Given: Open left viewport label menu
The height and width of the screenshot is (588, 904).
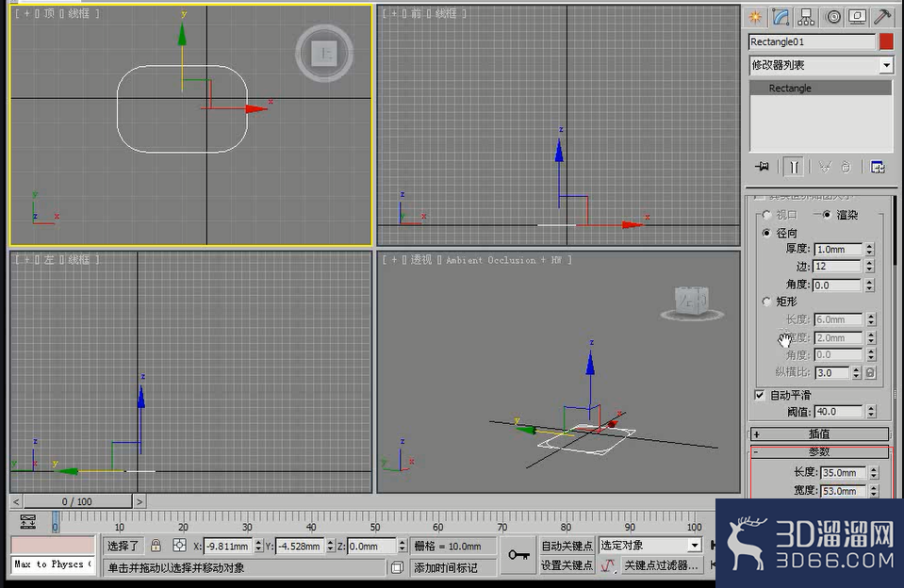Looking at the screenshot, I should [x=48, y=260].
